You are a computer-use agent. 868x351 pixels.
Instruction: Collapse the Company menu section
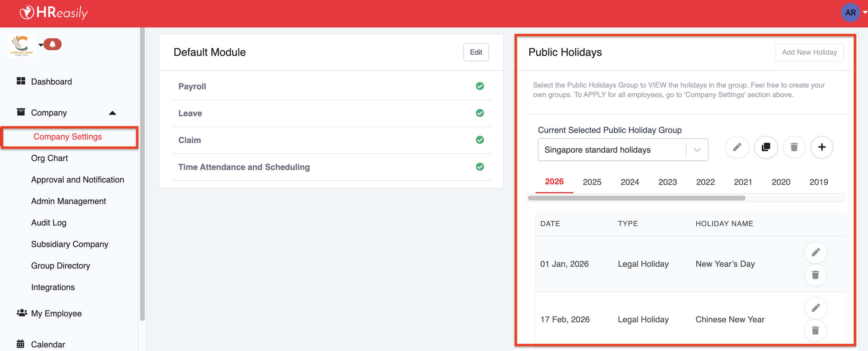[112, 113]
